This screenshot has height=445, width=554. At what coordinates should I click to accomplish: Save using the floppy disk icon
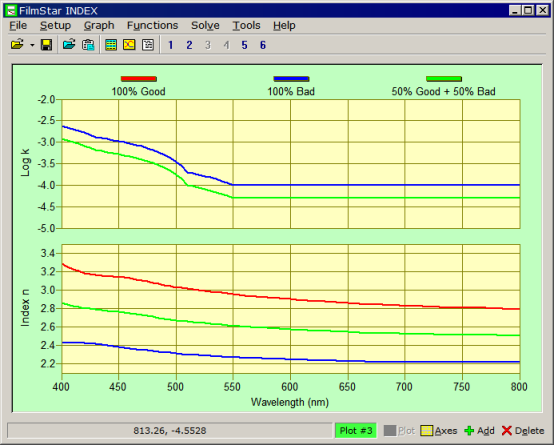click(x=46, y=45)
